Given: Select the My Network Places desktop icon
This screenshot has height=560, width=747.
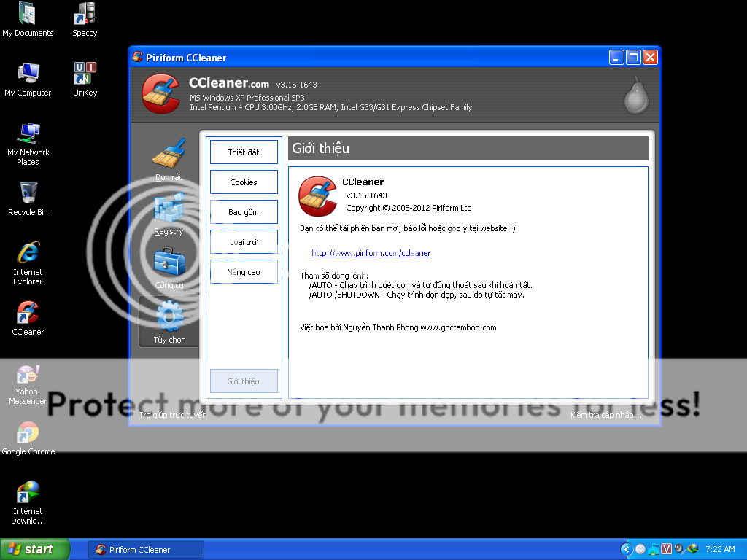Looking at the screenshot, I should (x=28, y=144).
